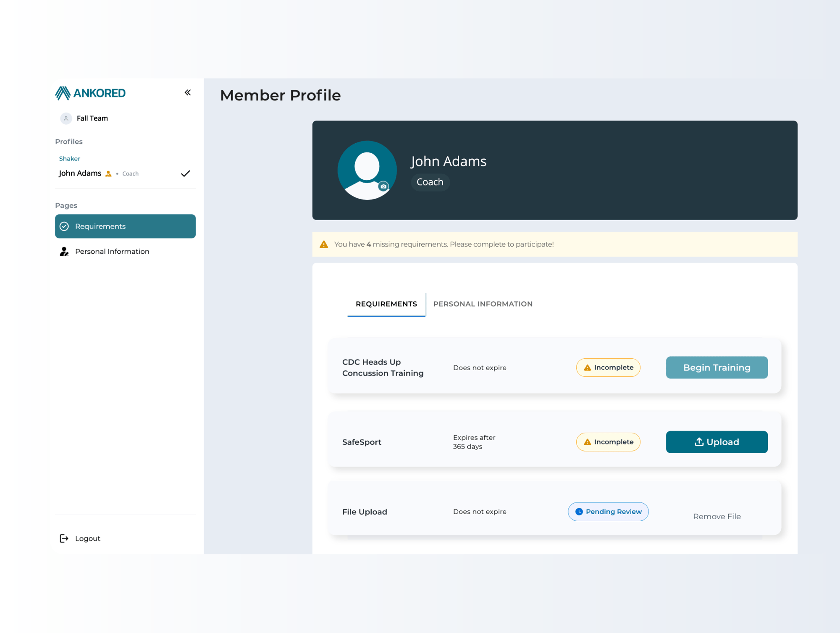Switch to the PERSONAL INFORMATION tab
Image resolution: width=840 pixels, height=633 pixels.
coord(483,304)
